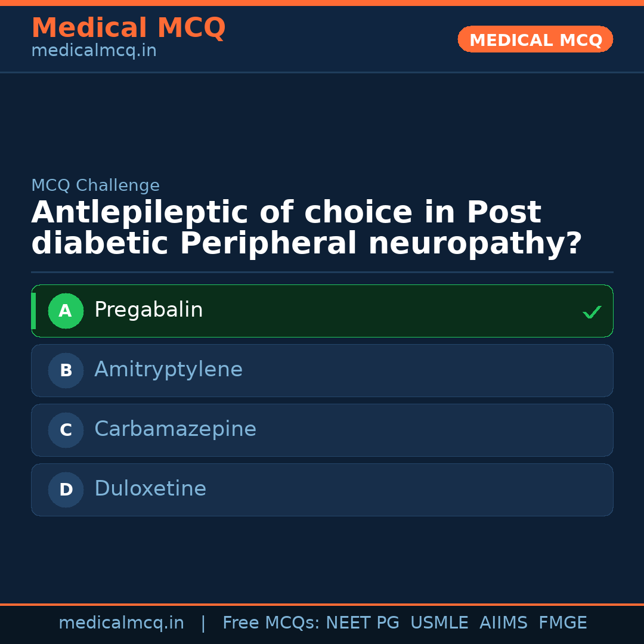This screenshot has height=644, width=644.
Task: Open medicalmcq.in link in footer
Action: tap(121, 623)
